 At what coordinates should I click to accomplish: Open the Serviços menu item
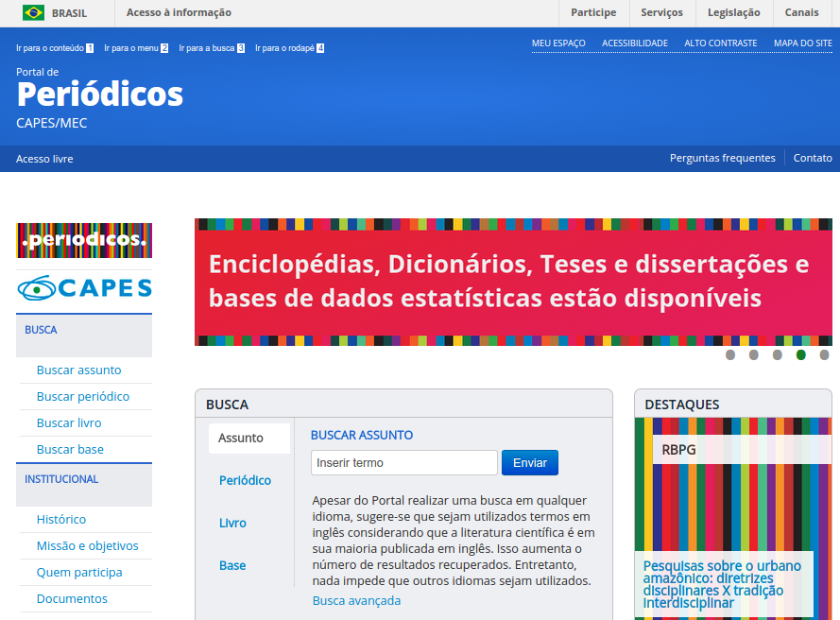tap(661, 12)
